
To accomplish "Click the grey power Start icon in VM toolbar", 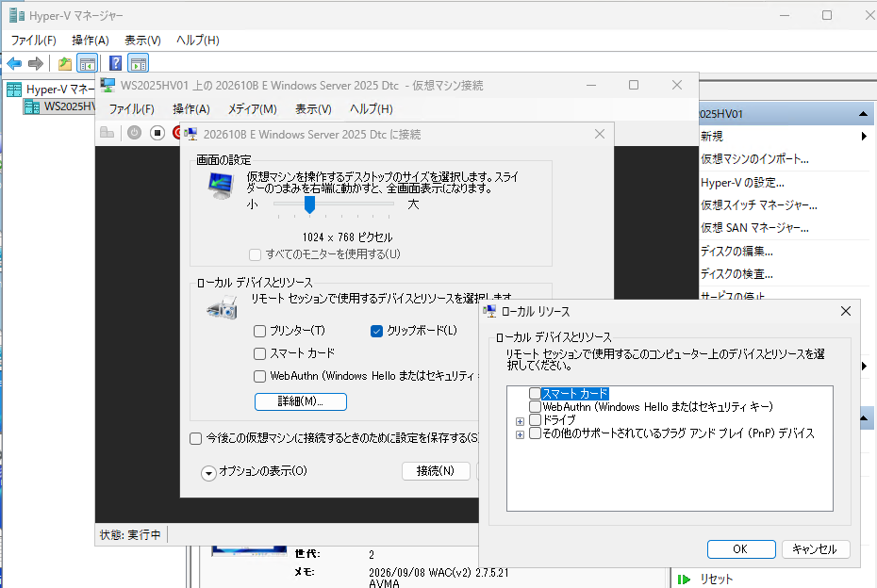I will [134, 133].
